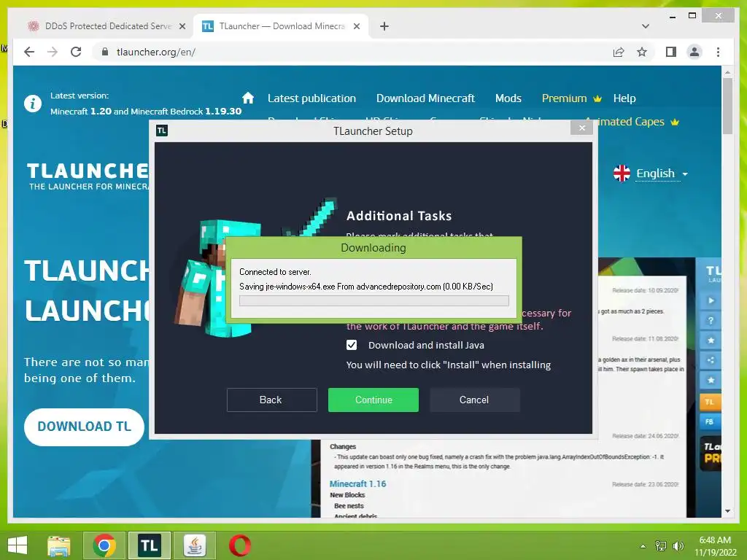Toggle the browser side panel

671,52
